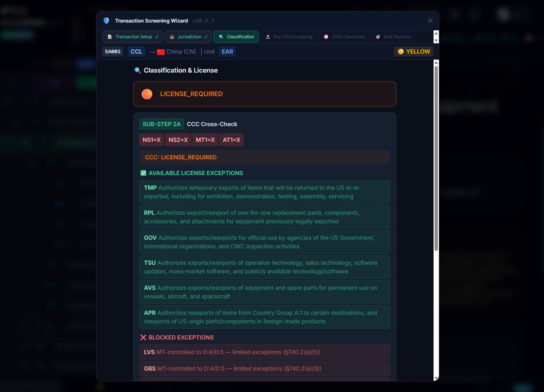Click the main content vertical scrollbar
Screen dimensions: 544x392
[x=436, y=157]
